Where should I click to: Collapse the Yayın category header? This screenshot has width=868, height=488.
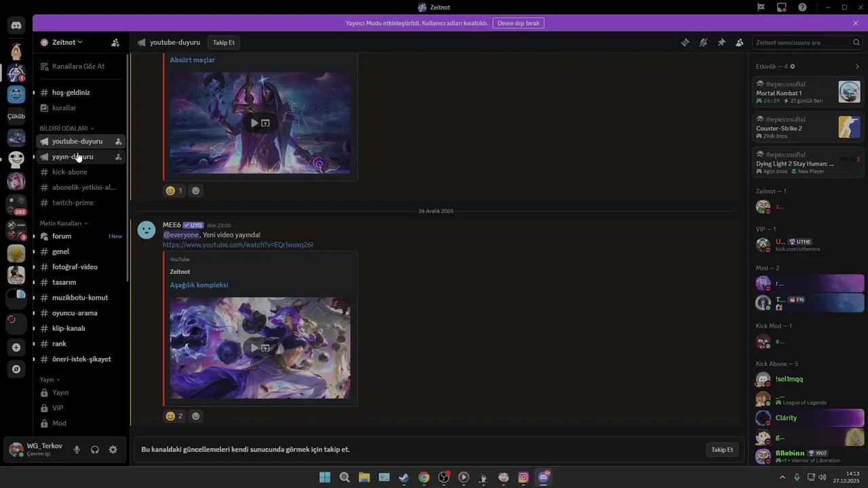click(50, 380)
